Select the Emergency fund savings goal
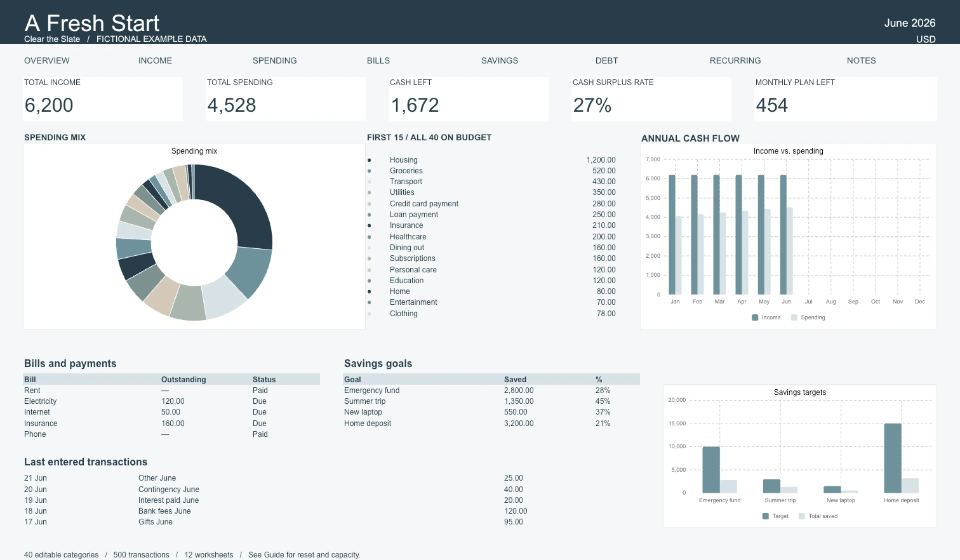 point(371,390)
